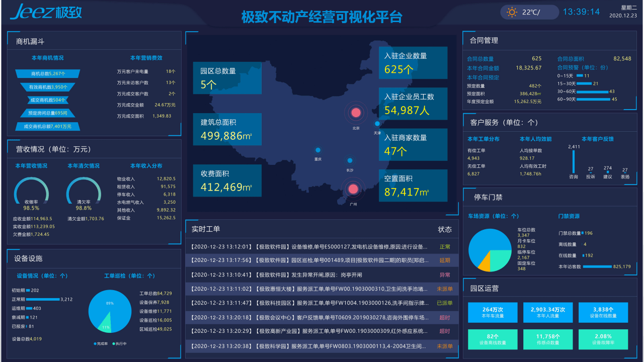Select the 北京 marker on the map
This screenshot has width=644, height=362.
click(x=357, y=113)
